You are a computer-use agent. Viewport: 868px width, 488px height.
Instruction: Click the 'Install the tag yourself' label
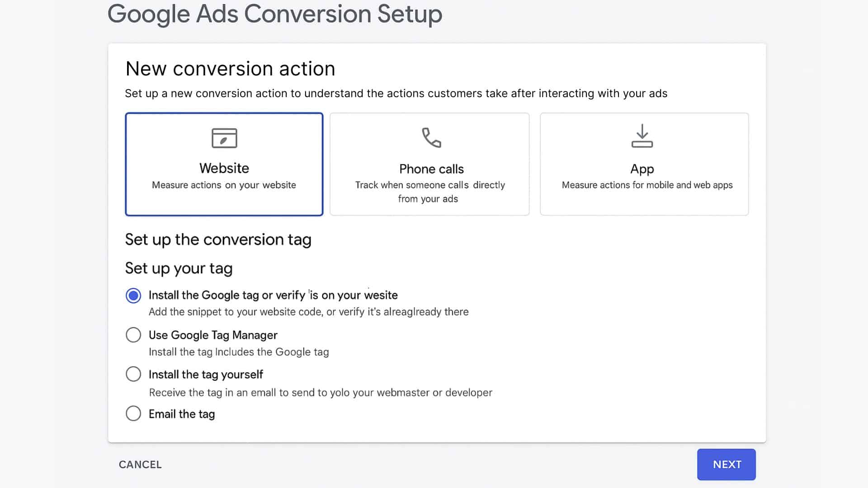[206, 375]
